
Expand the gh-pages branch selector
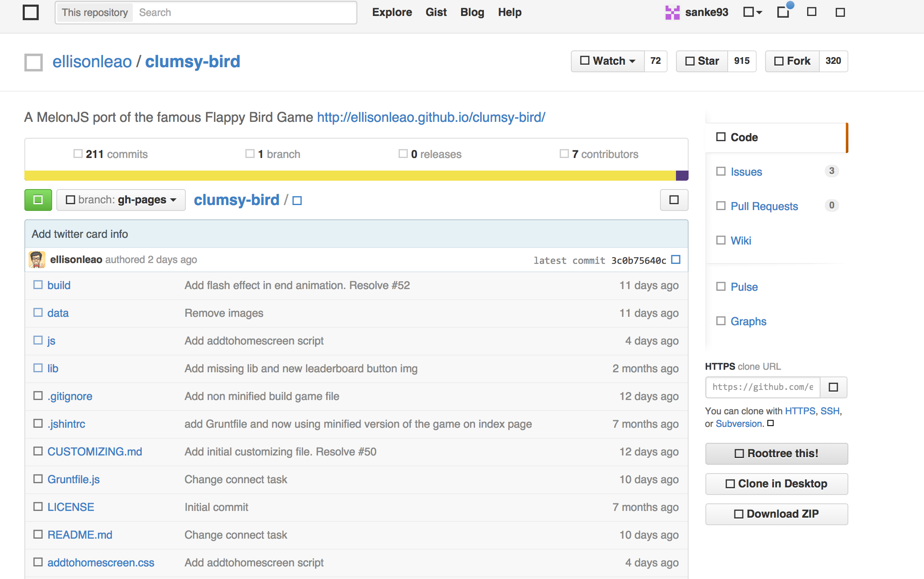point(121,200)
